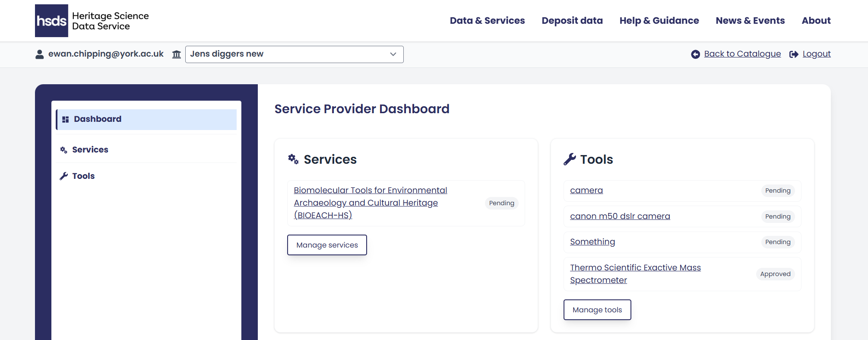The height and width of the screenshot is (340, 868).
Task: Open the About menu
Action: (816, 21)
